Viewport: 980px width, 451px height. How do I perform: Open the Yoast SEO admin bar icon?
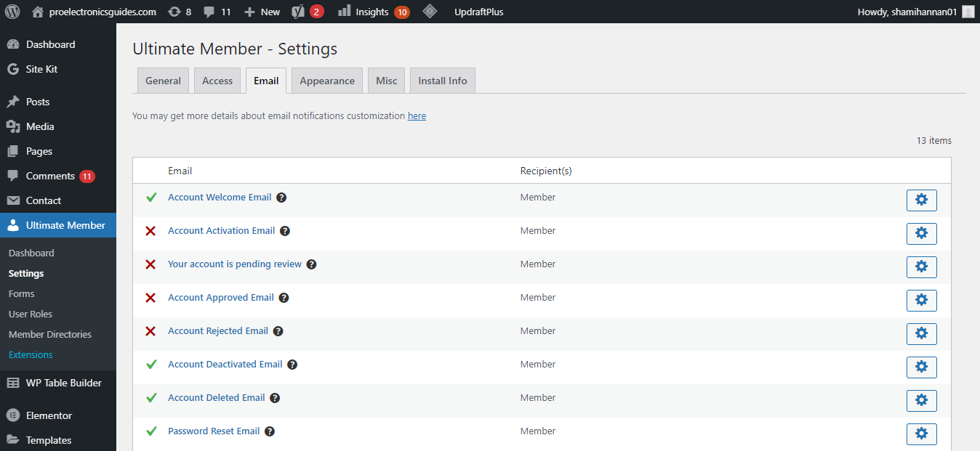coord(298,12)
